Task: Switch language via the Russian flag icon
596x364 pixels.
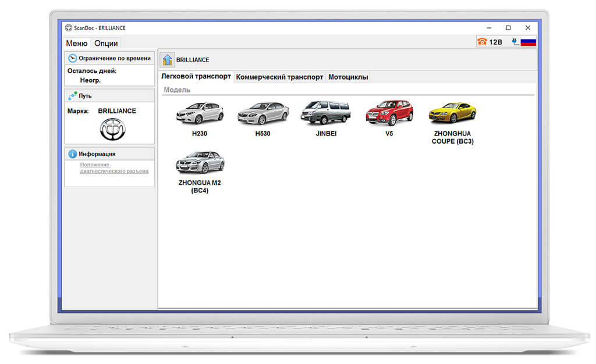Action: (528, 42)
